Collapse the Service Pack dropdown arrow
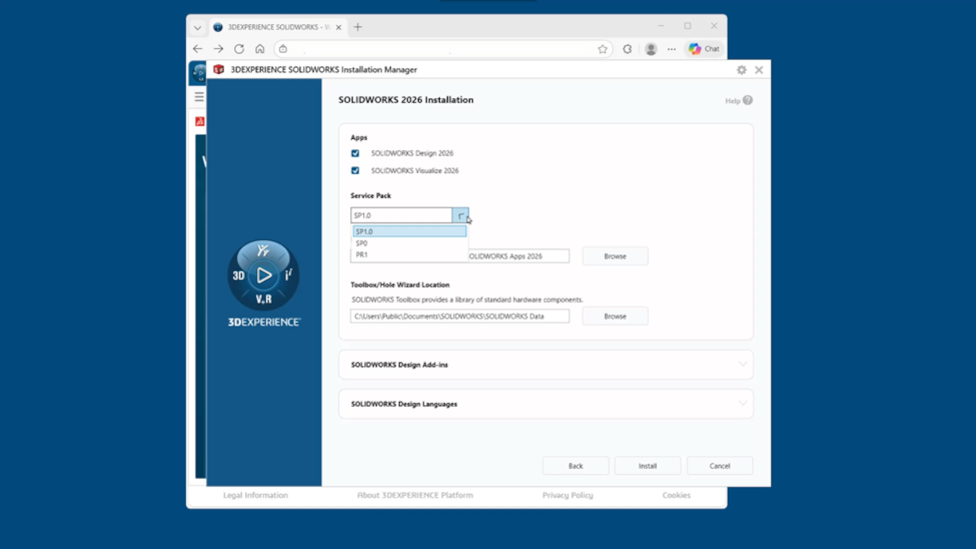Image resolution: width=976 pixels, height=549 pixels. [460, 216]
